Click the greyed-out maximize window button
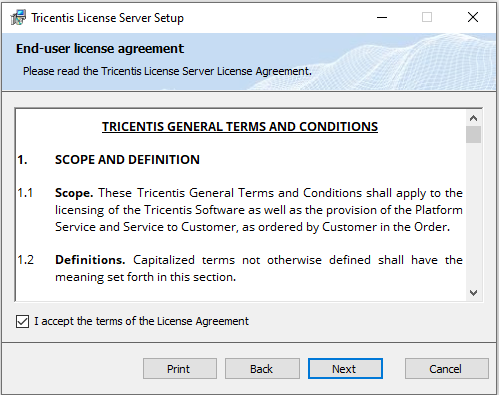Image resolution: width=499 pixels, height=395 pixels. pyautogui.click(x=427, y=17)
